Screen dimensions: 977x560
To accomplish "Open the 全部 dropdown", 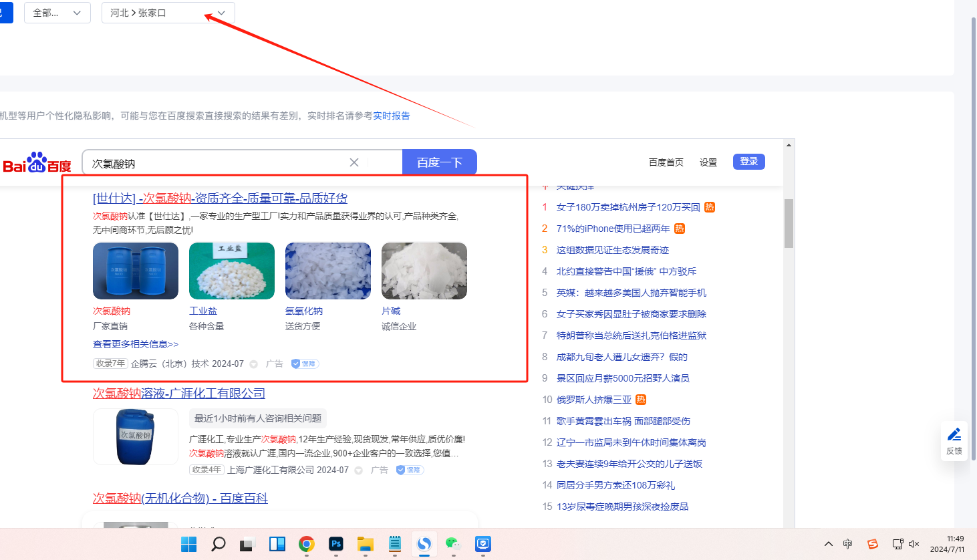I will pyautogui.click(x=57, y=13).
